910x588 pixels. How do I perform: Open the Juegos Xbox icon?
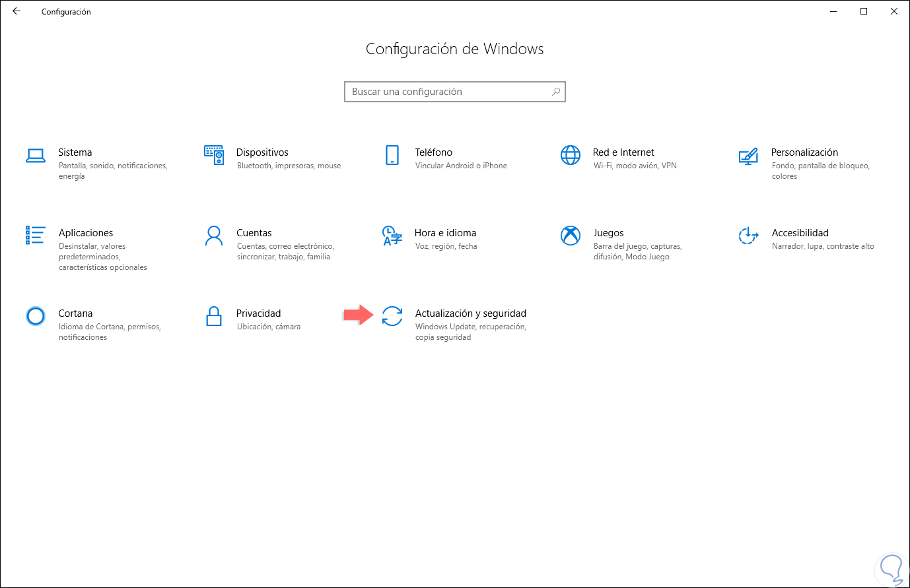(x=571, y=236)
